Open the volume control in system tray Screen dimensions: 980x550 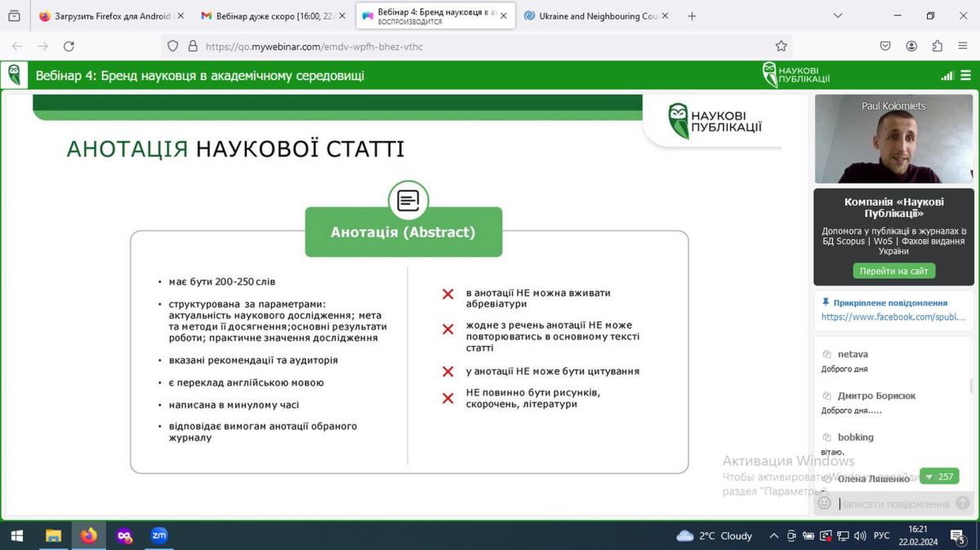click(860, 536)
